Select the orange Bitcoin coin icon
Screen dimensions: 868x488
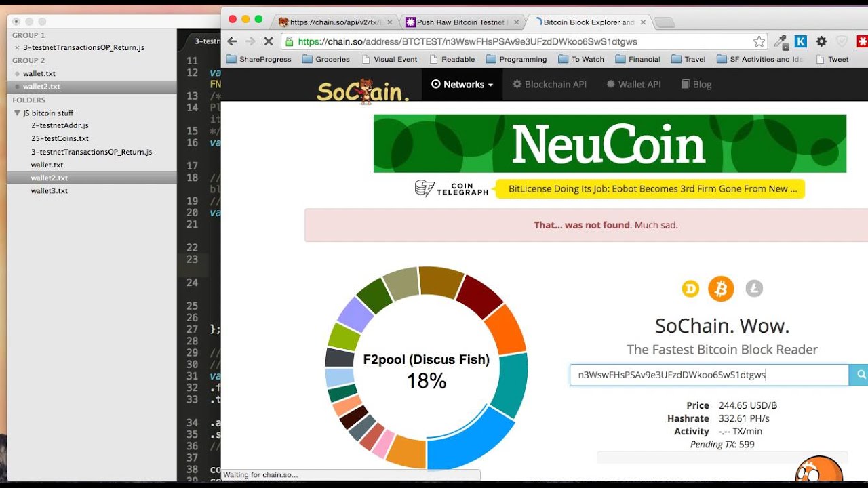[721, 289]
